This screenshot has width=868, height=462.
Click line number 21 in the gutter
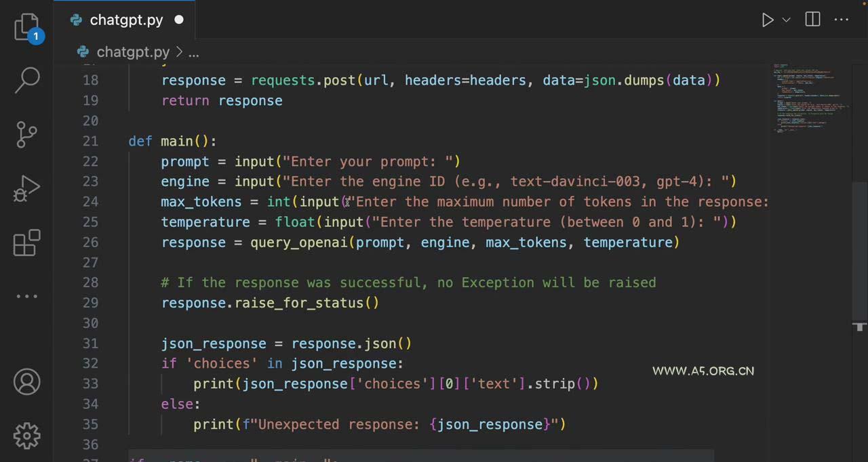click(x=90, y=141)
